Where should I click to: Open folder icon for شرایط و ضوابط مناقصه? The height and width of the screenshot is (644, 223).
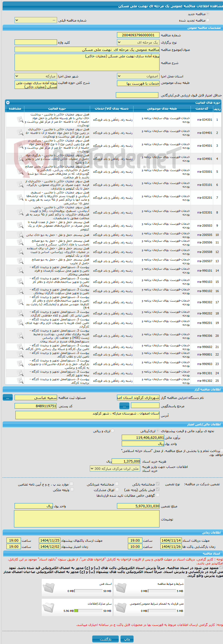(121, 587)
